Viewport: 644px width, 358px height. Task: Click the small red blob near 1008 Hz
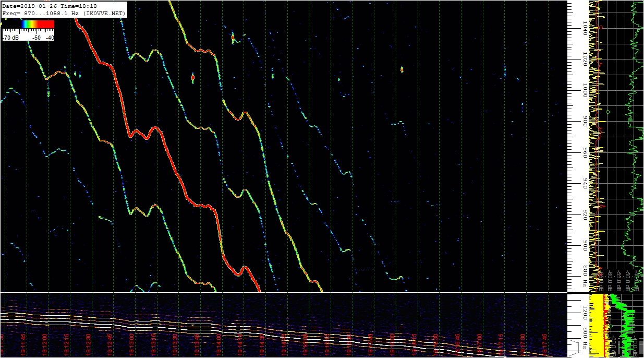point(193,78)
